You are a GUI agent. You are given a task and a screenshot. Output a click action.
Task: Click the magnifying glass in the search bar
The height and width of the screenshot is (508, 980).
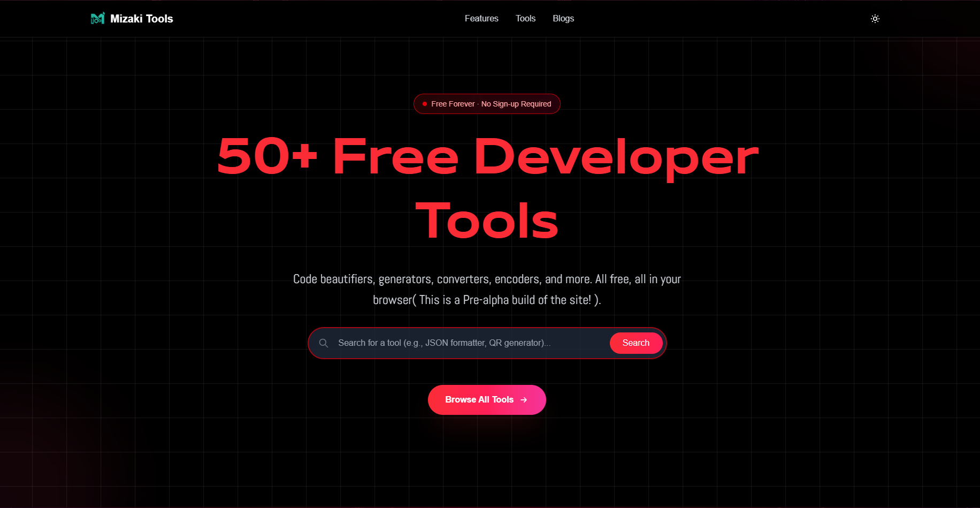324,343
